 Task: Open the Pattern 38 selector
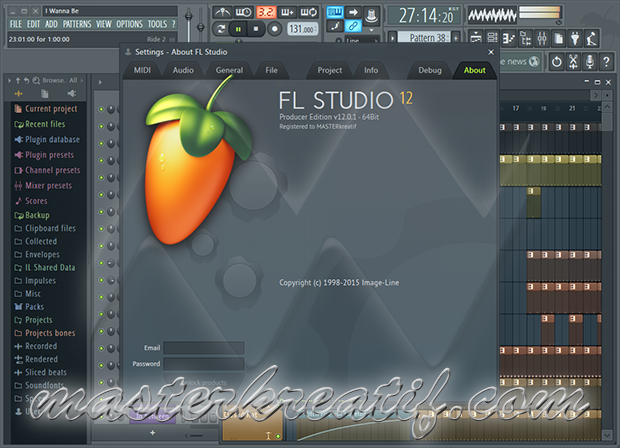(x=423, y=38)
